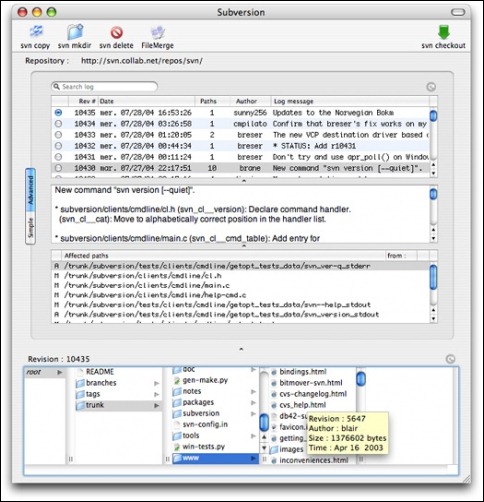Click the svn delete icon
This screenshot has height=502, width=484.
tap(117, 33)
